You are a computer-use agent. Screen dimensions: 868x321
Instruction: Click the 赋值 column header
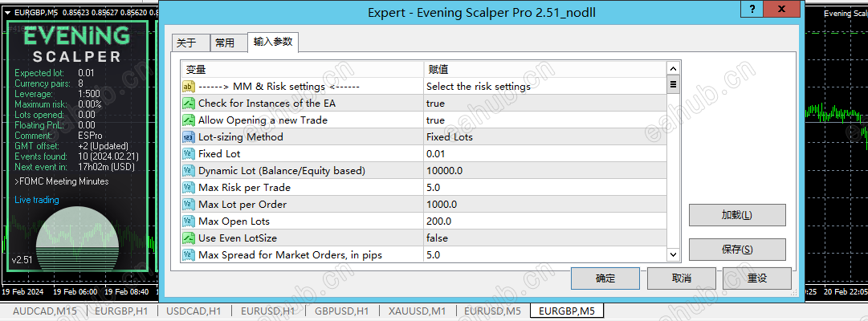point(544,69)
